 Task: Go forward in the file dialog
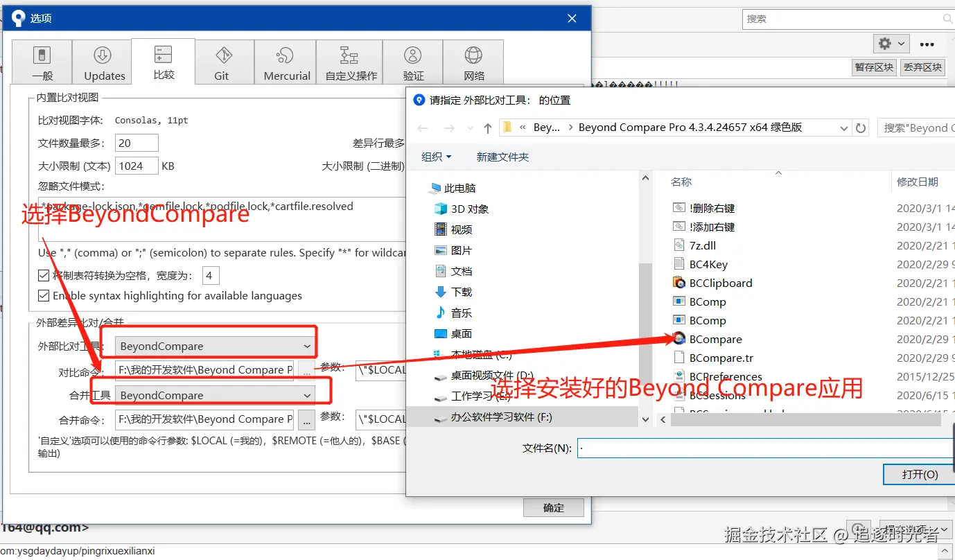click(448, 128)
